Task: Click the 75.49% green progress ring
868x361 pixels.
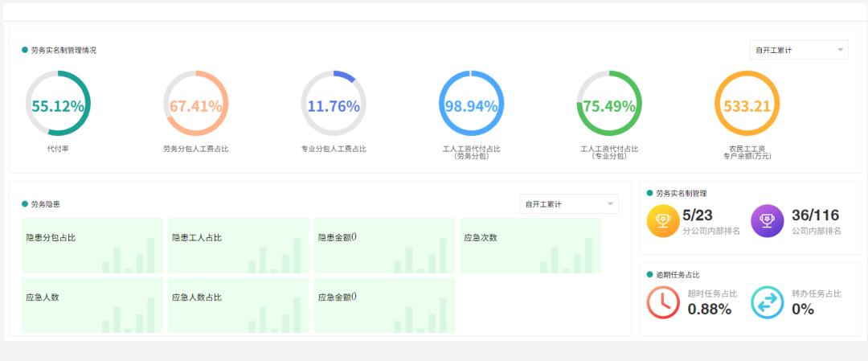Action: point(609,105)
